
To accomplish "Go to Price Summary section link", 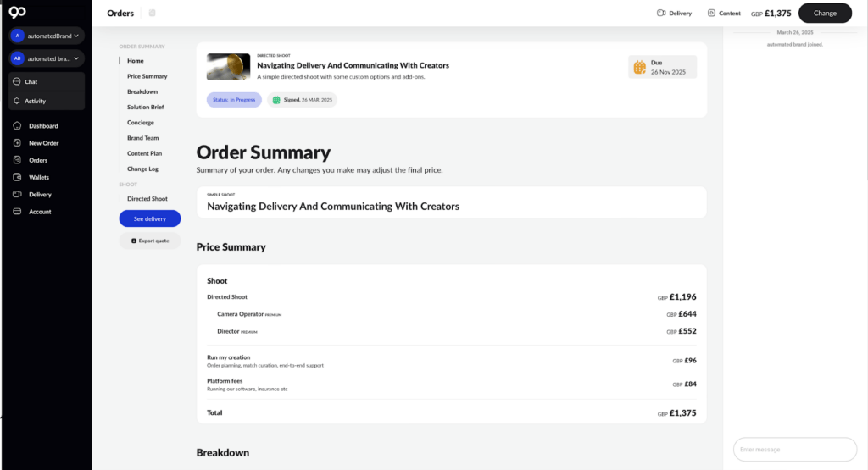I will click(x=147, y=76).
